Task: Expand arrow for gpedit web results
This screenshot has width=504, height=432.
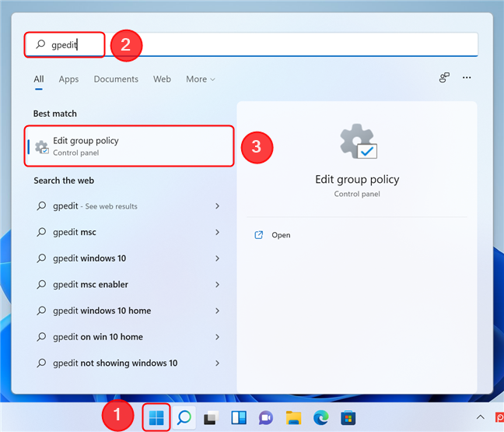Action: 218,205
